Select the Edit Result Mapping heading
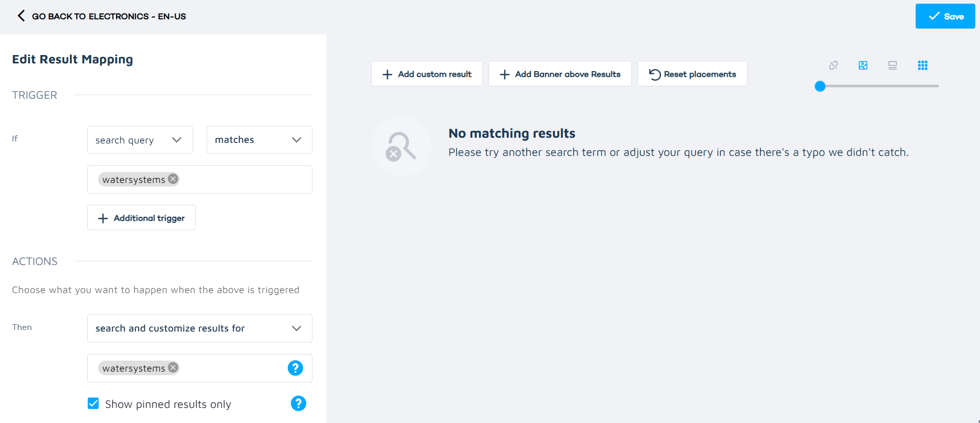Viewport: 980px width, 423px height. pyautogui.click(x=72, y=59)
